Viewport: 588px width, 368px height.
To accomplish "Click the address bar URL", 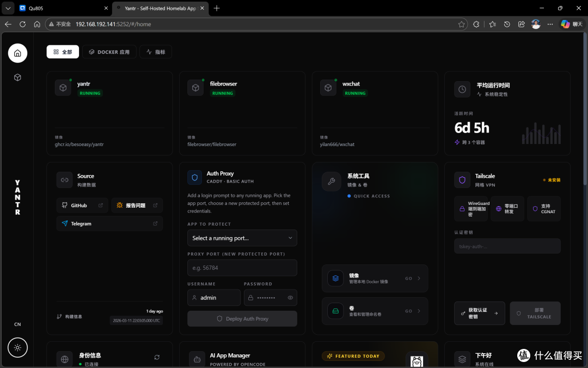I will pos(113,24).
